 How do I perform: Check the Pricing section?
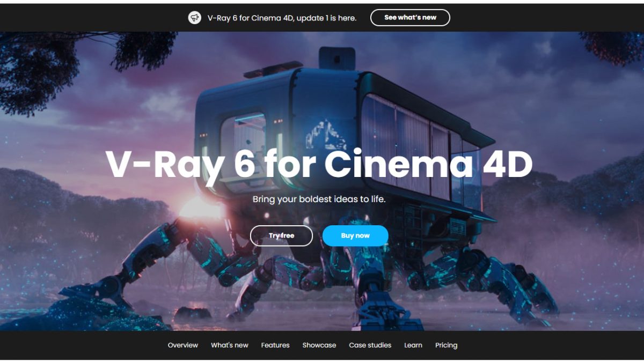[447, 345]
